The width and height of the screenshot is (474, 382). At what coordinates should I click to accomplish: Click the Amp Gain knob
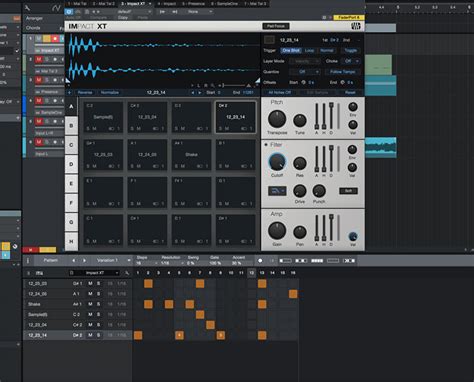click(277, 230)
